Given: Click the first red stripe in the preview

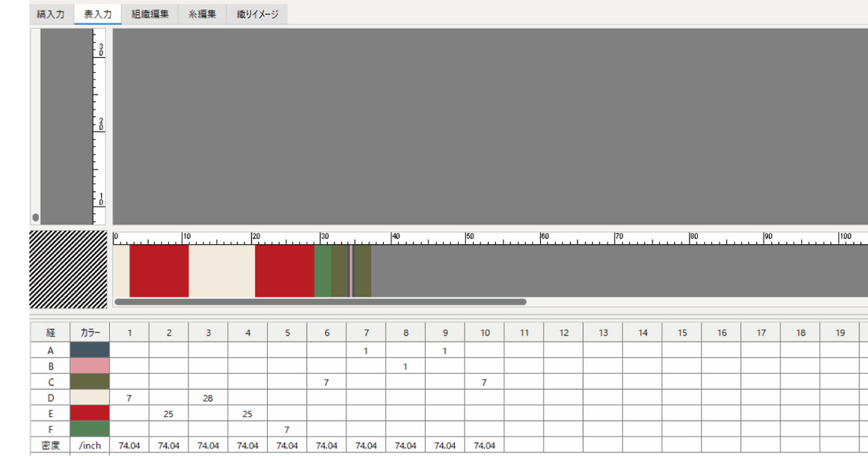Looking at the screenshot, I should coord(159,271).
